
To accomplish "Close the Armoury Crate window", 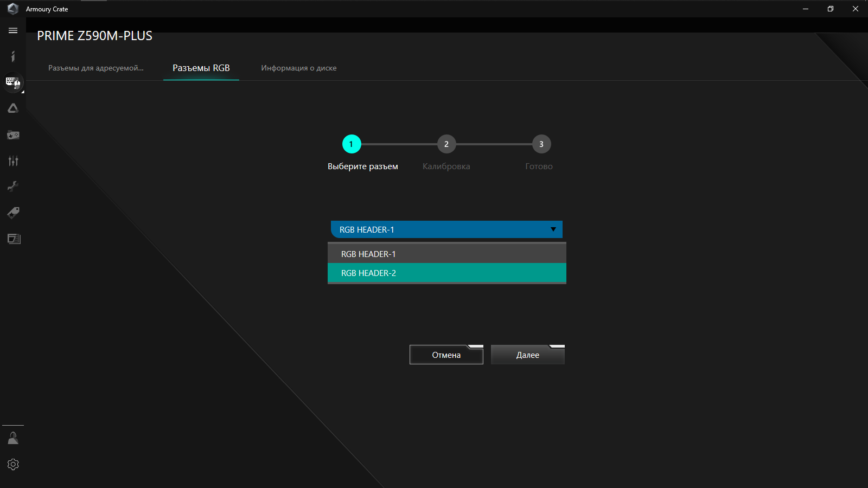I will pyautogui.click(x=856, y=9).
